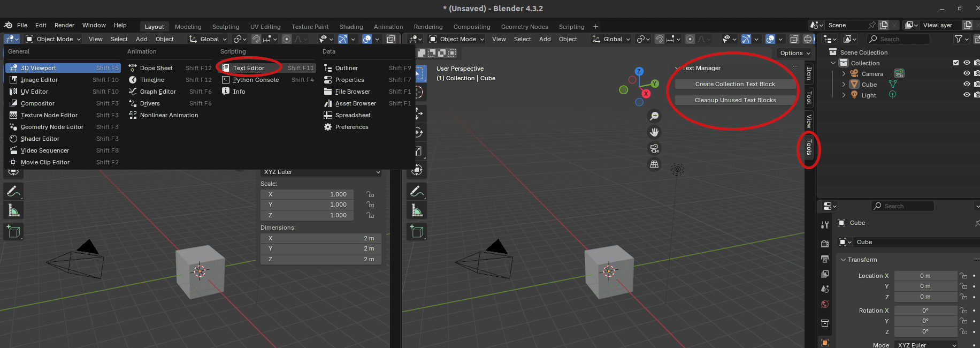This screenshot has height=348, width=980.
Task: Select the Image Editor entry
Action: [63, 80]
